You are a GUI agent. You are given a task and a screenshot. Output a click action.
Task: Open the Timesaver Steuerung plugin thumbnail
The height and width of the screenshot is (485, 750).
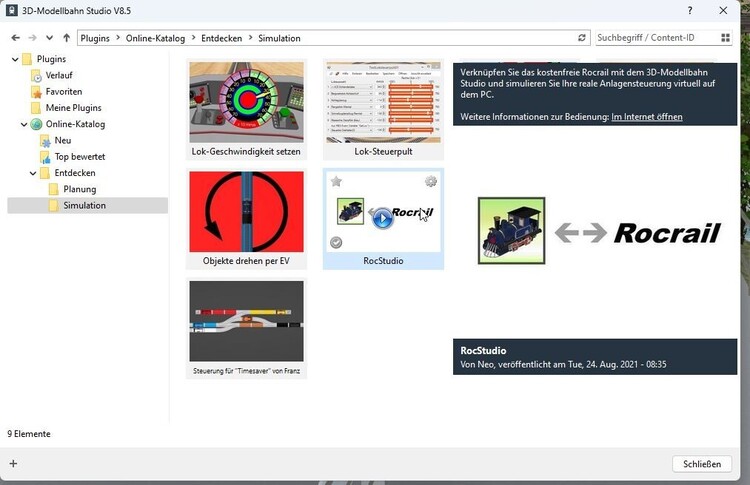coord(246,321)
